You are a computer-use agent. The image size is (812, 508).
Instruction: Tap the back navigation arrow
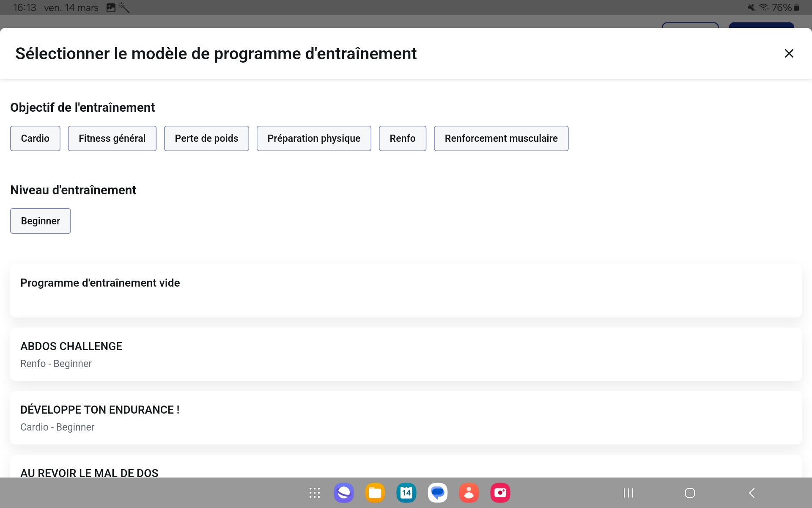click(752, 493)
